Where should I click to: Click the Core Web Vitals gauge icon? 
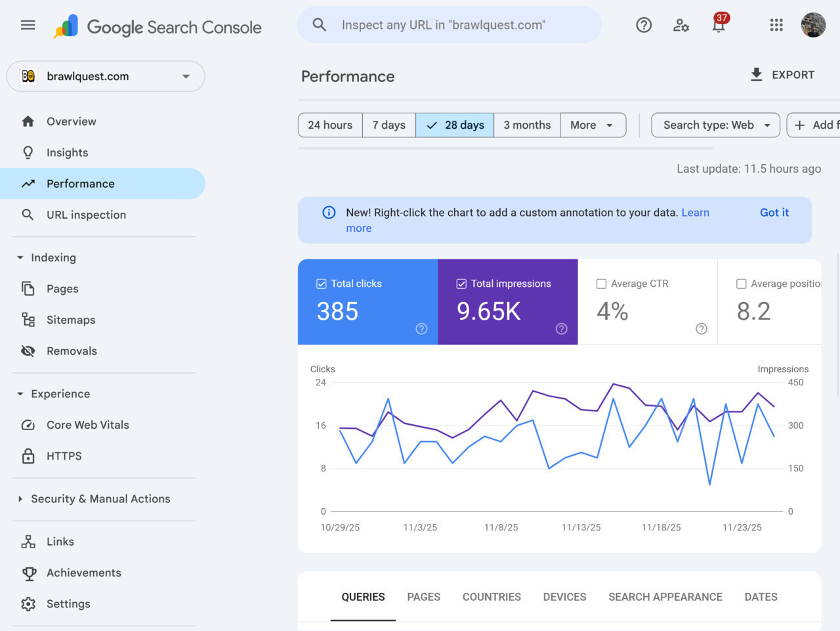point(28,425)
